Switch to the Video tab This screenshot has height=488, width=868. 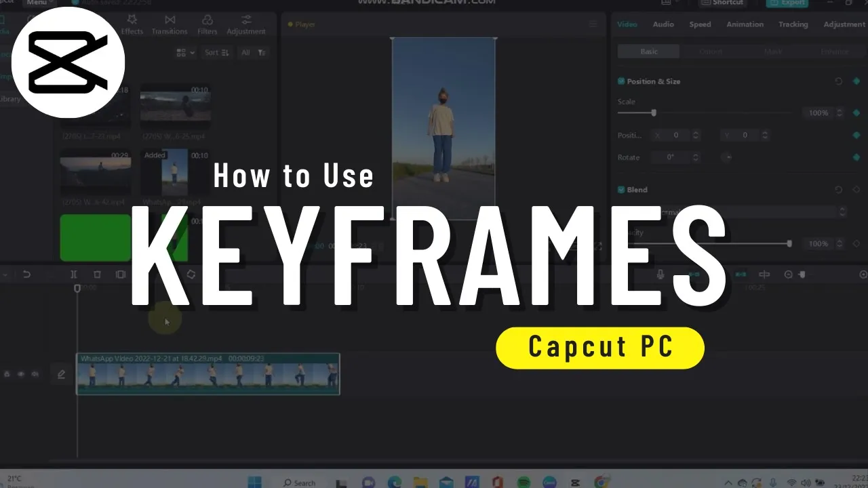pyautogui.click(x=627, y=24)
